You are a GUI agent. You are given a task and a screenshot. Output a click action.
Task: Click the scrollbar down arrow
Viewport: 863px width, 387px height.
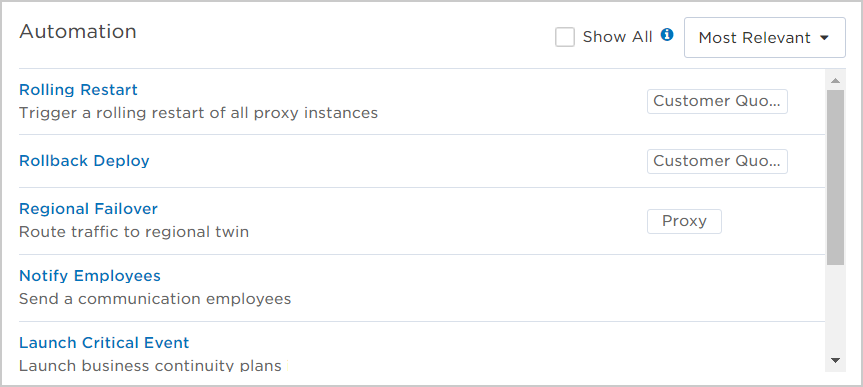tap(835, 361)
